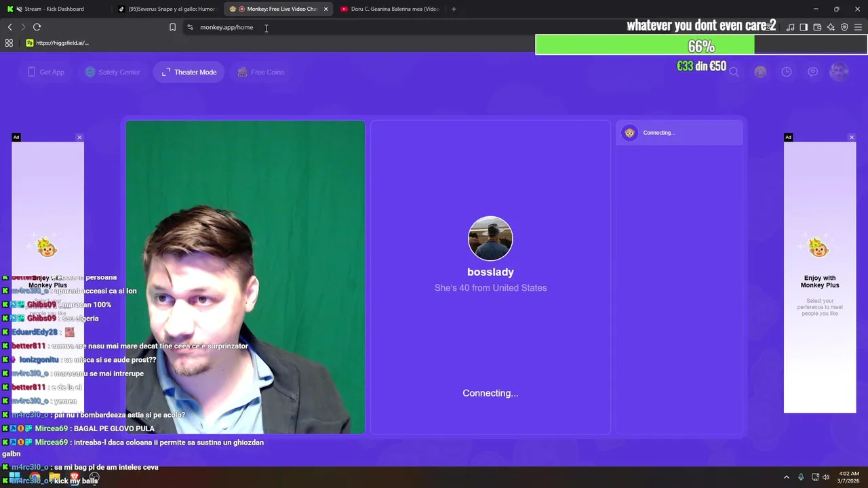Open the Severus Snape y el gallo tab
This screenshot has width=868, height=488.
(166, 9)
